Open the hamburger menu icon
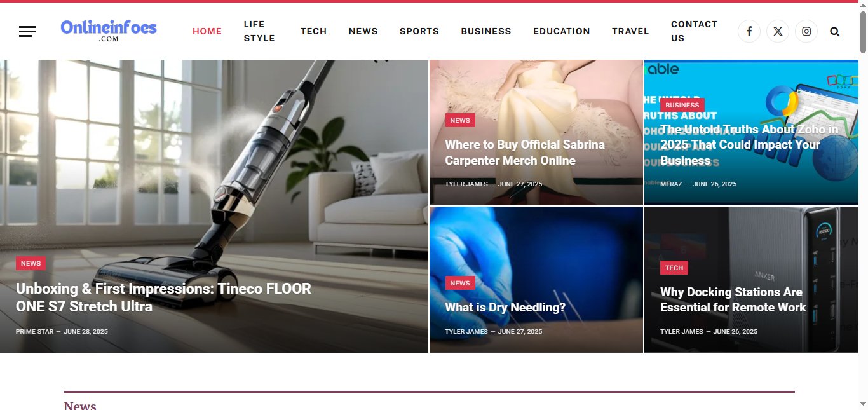The width and height of the screenshot is (868, 410). coord(27,31)
